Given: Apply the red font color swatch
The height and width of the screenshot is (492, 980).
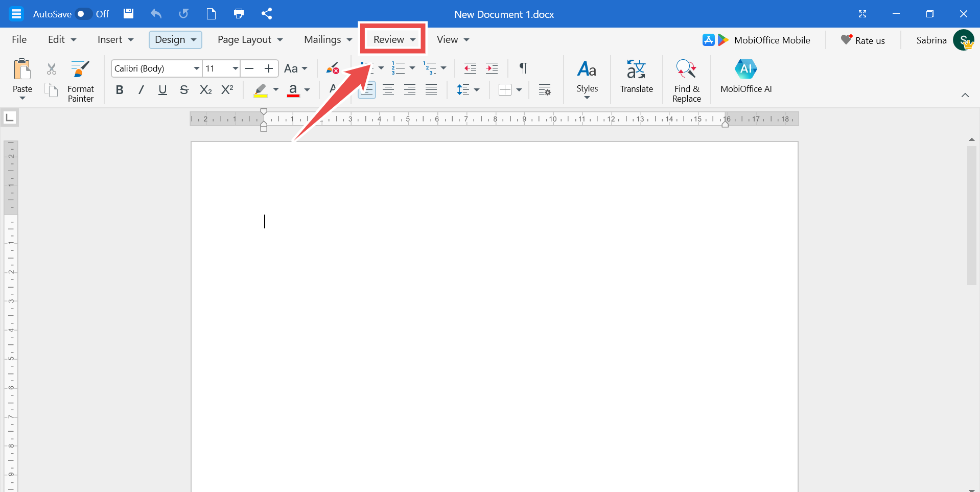Looking at the screenshot, I should click(293, 90).
